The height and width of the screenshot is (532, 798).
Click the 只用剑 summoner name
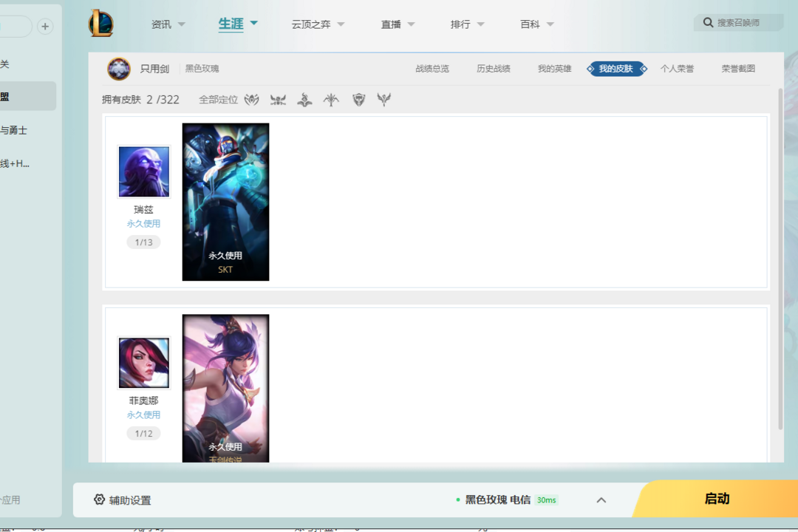pos(154,69)
